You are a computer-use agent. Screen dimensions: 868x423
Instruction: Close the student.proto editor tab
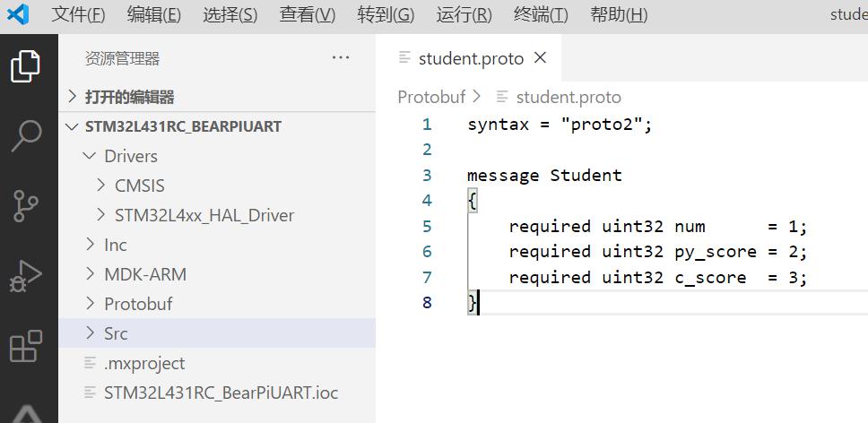pyautogui.click(x=540, y=57)
